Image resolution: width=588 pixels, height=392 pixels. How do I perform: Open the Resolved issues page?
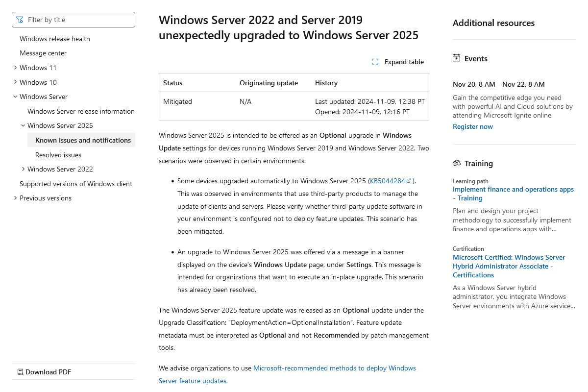coord(58,155)
